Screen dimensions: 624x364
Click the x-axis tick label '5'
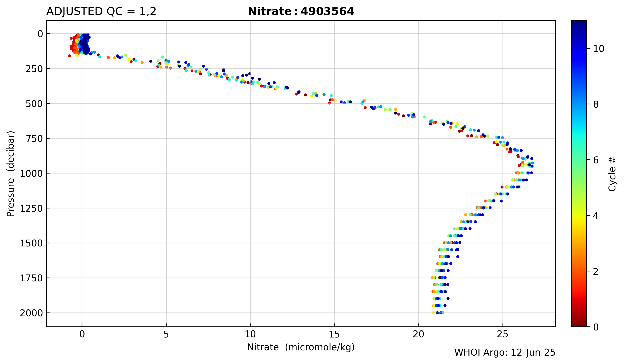pyautogui.click(x=166, y=334)
